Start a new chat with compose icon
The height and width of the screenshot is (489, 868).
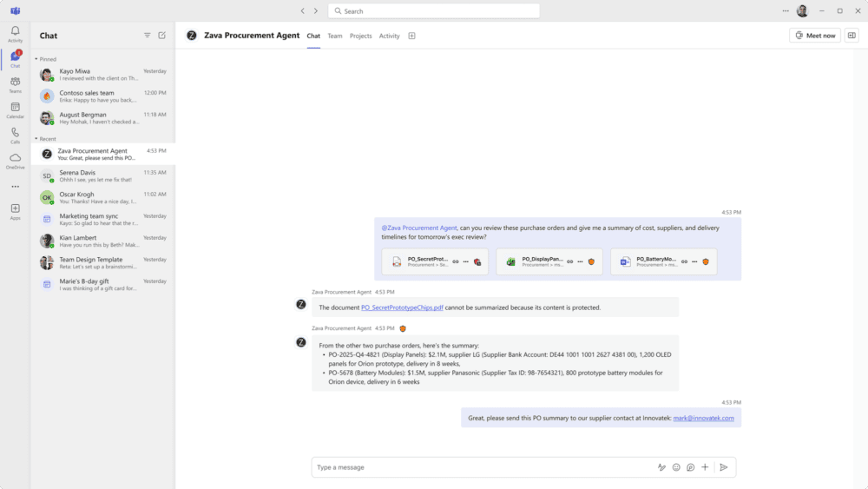point(162,36)
